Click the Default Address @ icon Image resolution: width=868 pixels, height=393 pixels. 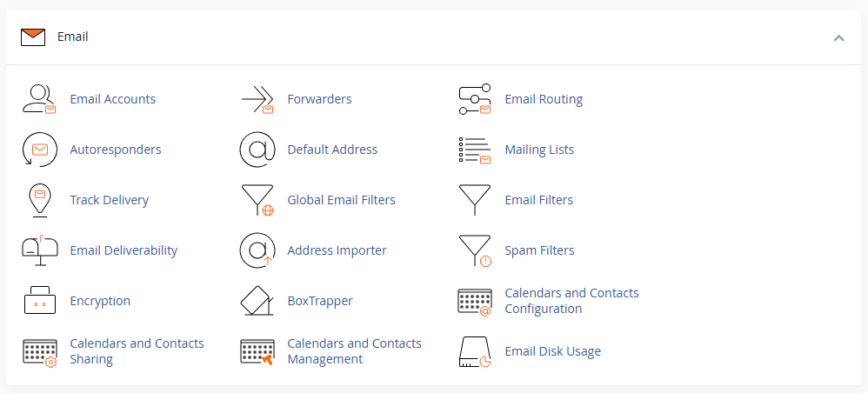click(x=257, y=150)
